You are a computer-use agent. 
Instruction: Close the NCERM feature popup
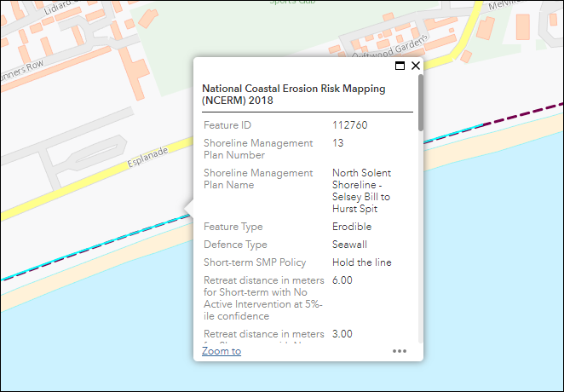pos(416,66)
